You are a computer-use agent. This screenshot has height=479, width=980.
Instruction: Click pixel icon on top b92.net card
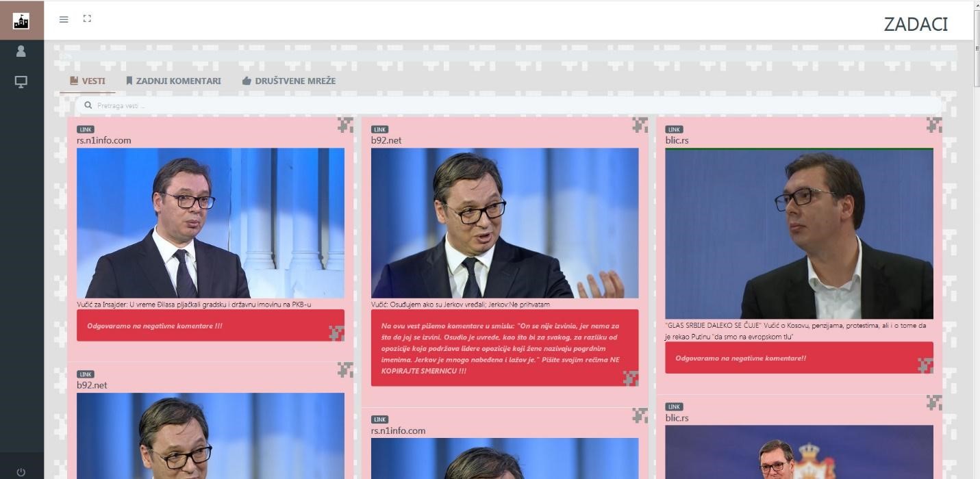(640, 125)
